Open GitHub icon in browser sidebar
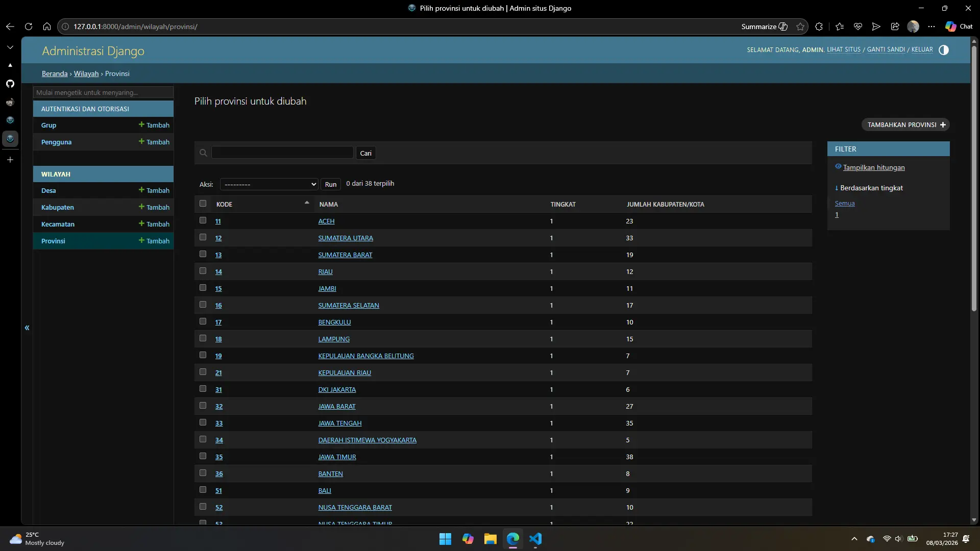The width and height of the screenshot is (980, 551). pyautogui.click(x=10, y=84)
